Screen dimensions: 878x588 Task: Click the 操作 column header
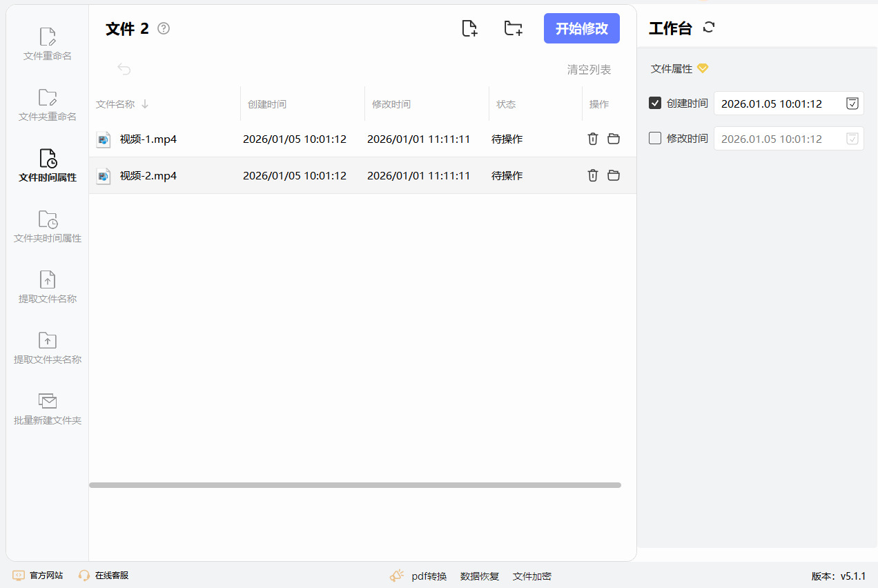point(599,104)
